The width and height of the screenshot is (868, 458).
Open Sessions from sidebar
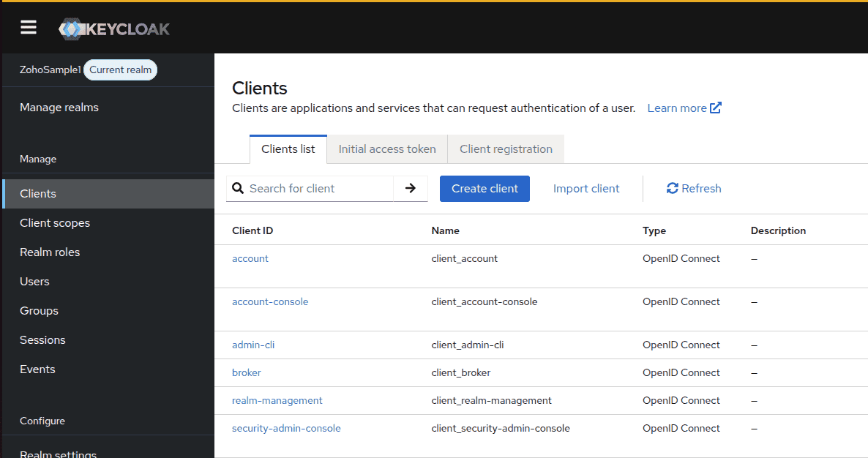[x=42, y=340]
